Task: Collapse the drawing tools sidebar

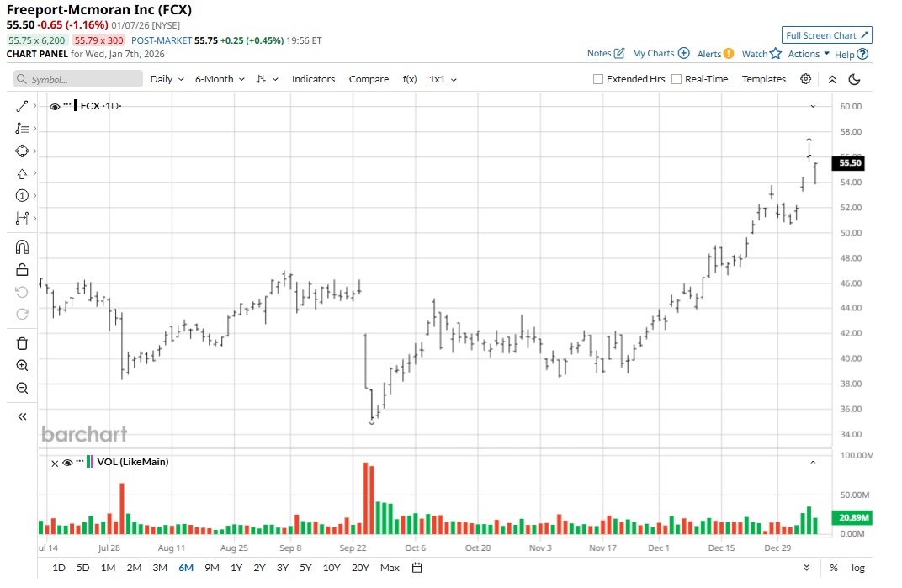Action: click(22, 416)
